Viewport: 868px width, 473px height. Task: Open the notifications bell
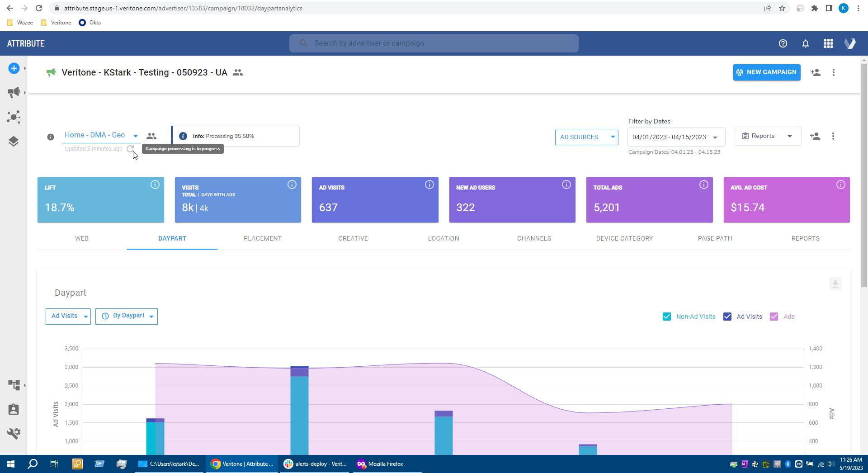(805, 43)
